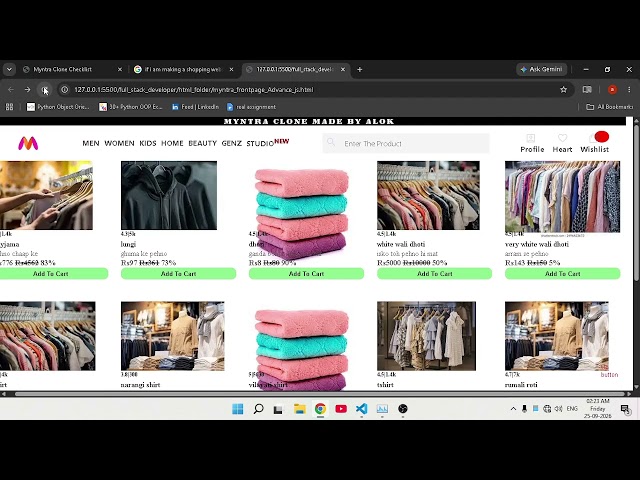640x480 pixels.
Task: Open the WOMEN menu
Action: [x=119, y=143]
